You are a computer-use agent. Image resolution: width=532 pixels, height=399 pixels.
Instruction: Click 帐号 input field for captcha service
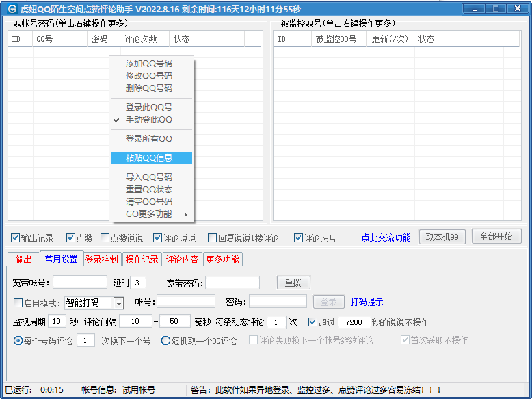[x=186, y=301]
